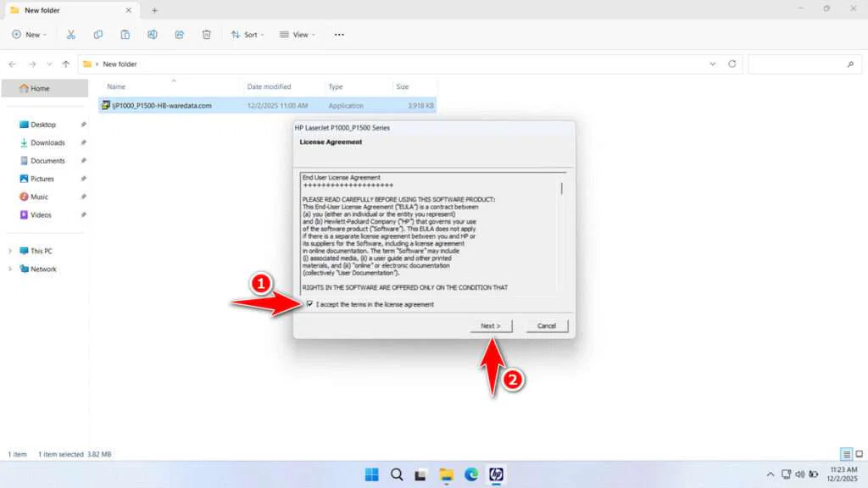Click the Rename icon in the toolbar
The width and height of the screenshot is (868, 488).
[x=153, y=34]
